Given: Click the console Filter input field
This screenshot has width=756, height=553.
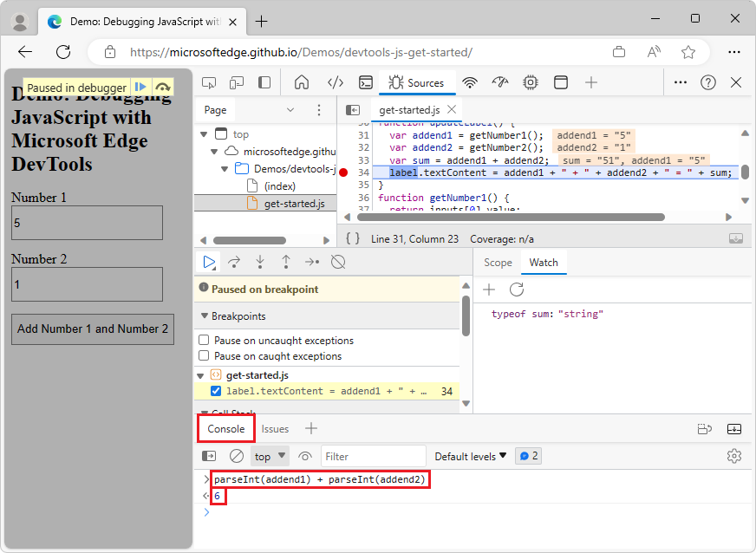Looking at the screenshot, I should 373,456.
